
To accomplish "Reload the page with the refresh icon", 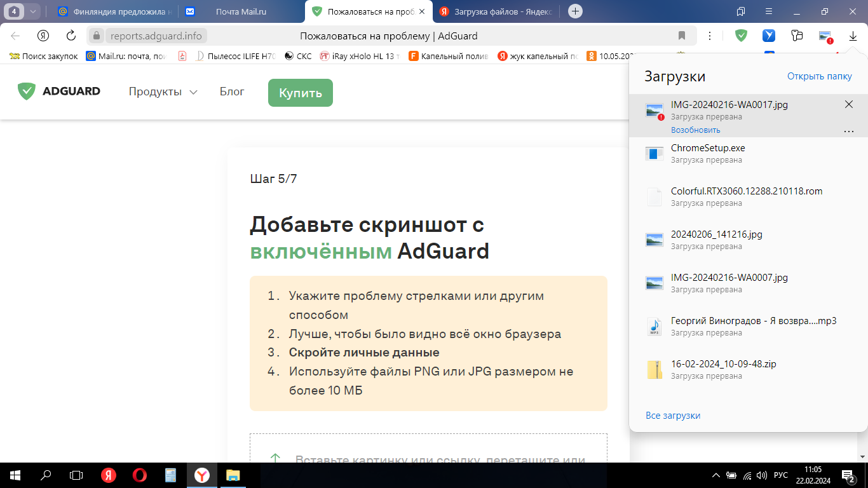I will point(70,36).
